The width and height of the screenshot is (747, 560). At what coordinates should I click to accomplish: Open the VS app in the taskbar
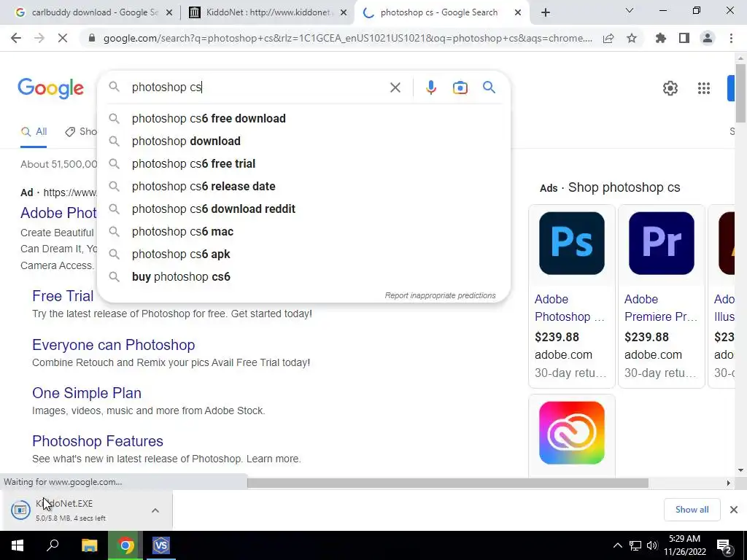click(x=161, y=545)
